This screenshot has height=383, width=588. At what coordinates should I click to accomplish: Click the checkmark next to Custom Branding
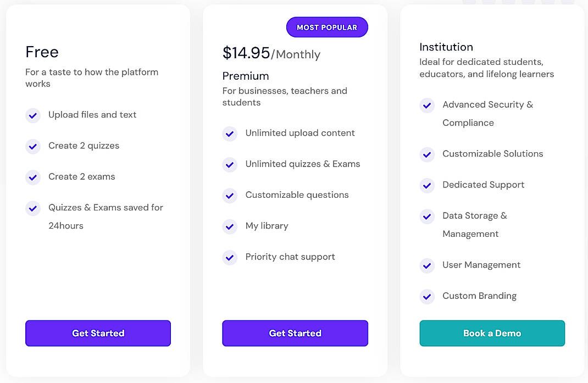427,297
